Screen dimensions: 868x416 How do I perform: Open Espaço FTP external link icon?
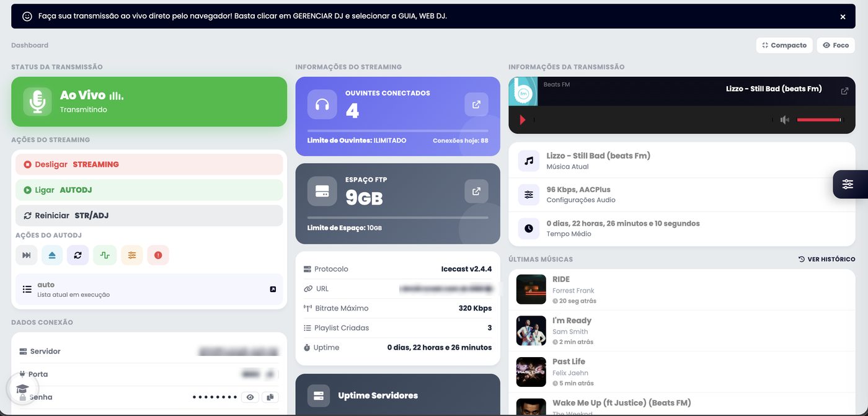[x=476, y=192]
